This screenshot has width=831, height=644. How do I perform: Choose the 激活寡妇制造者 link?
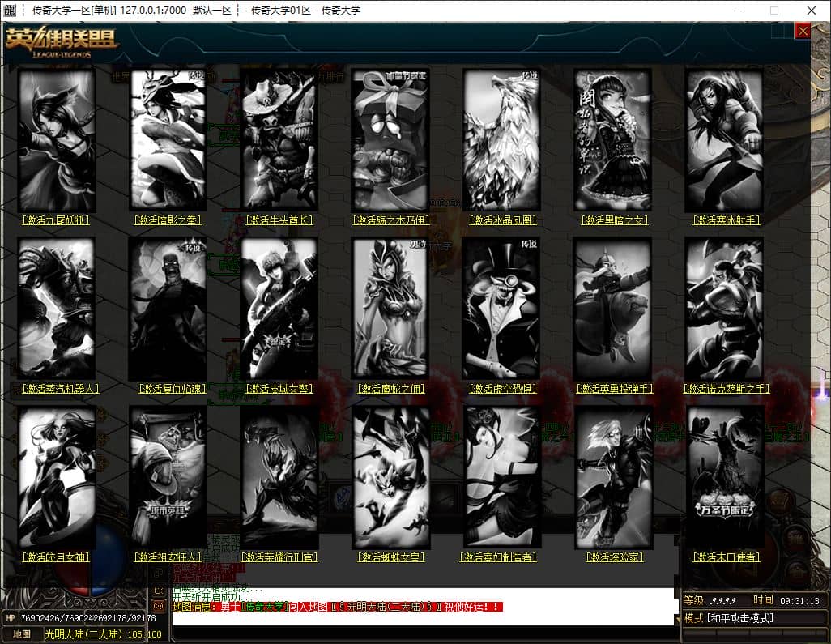498,557
